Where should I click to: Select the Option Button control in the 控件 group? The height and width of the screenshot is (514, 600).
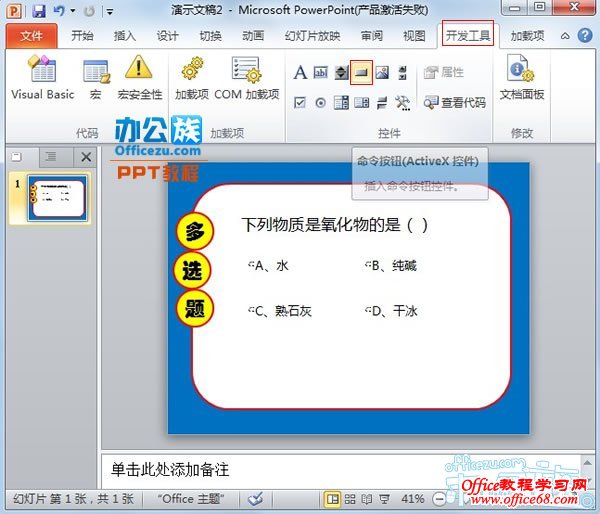pyautogui.click(x=320, y=102)
